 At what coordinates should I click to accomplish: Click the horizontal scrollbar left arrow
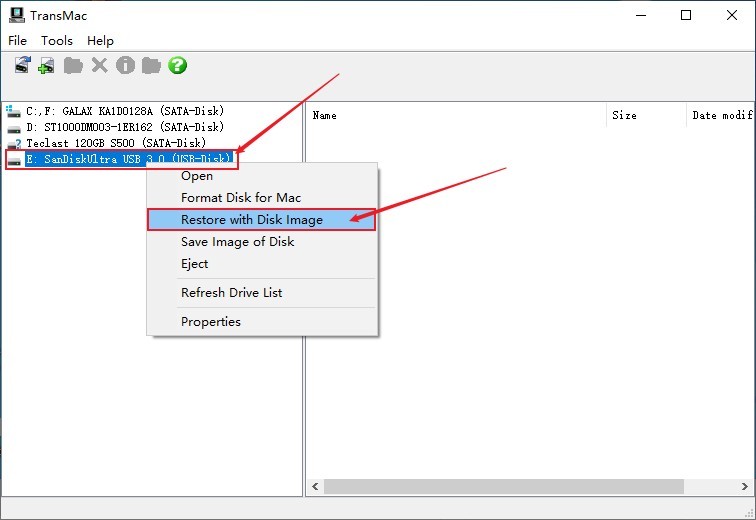click(x=315, y=486)
